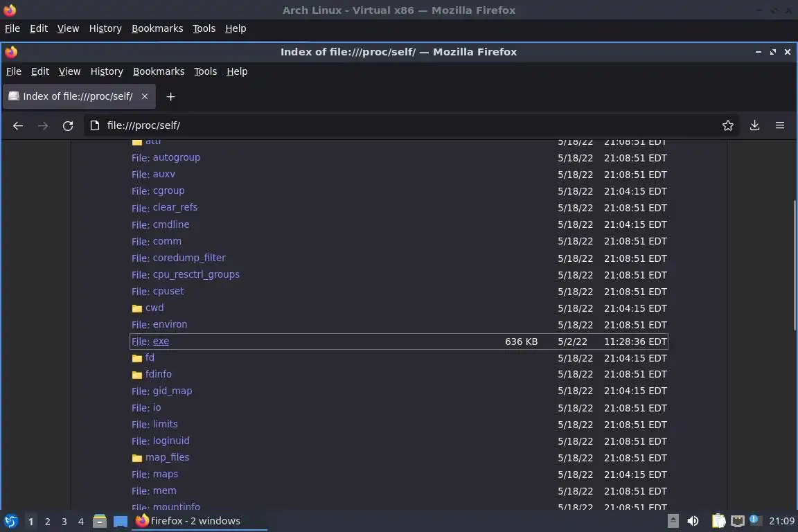Switch to workspace 3 in taskbar
Screen dimensions: 798x532
click(64, 522)
